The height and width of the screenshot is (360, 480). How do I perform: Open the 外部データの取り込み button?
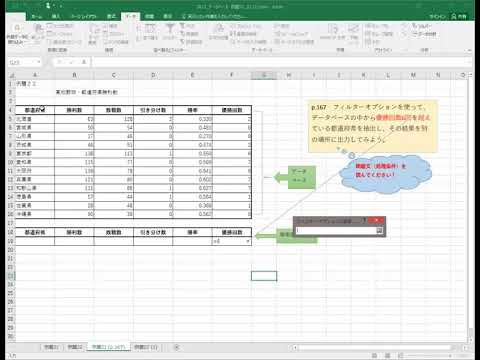pyautogui.click(x=17, y=33)
